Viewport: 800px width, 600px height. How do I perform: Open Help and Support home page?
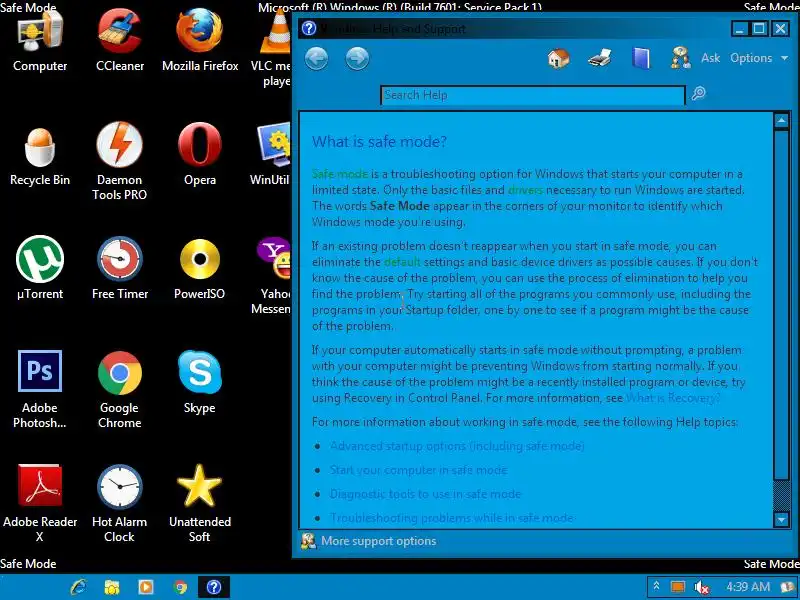pyautogui.click(x=559, y=58)
